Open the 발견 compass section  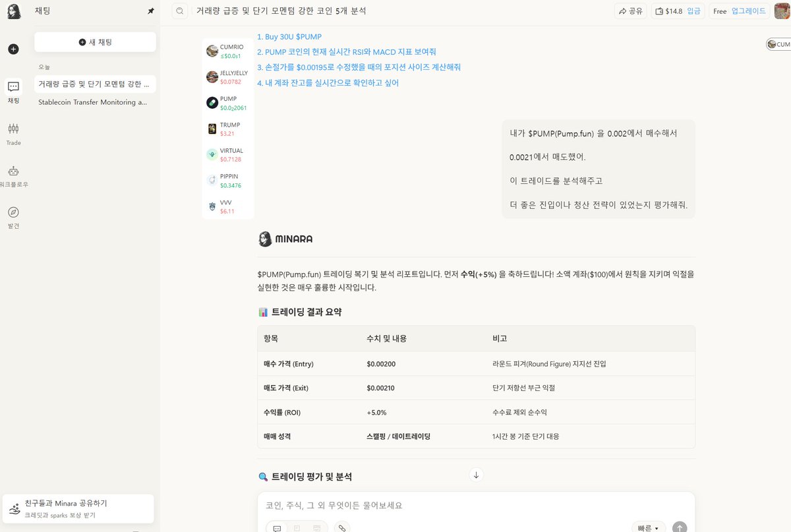coord(14,217)
